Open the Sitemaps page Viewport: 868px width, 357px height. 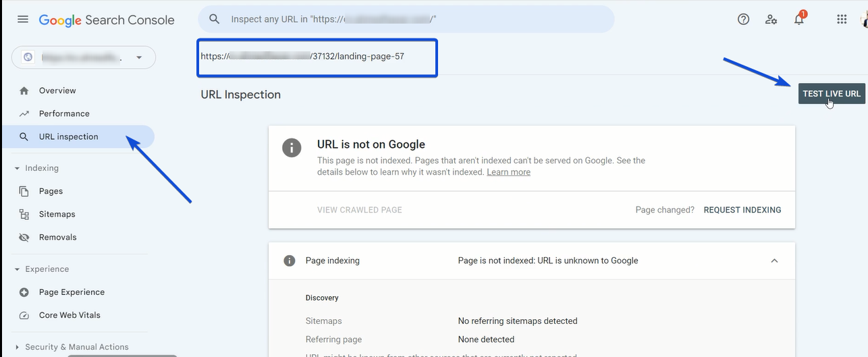(57, 214)
